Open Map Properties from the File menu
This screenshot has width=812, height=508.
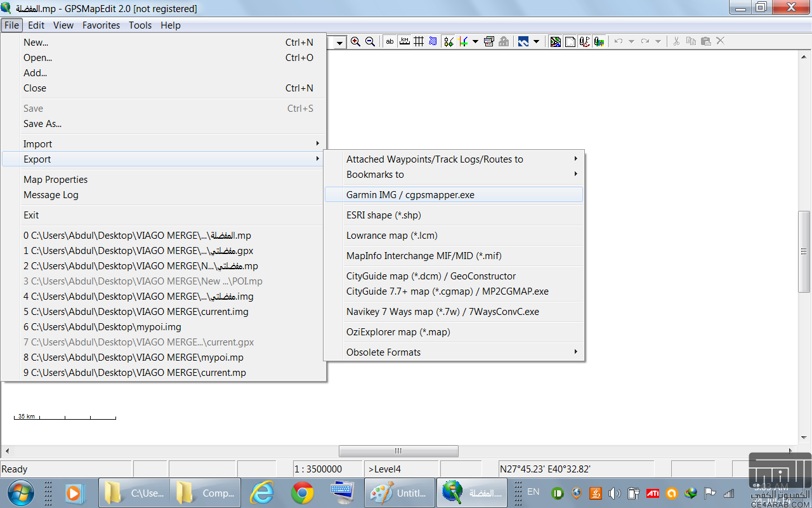[x=164, y=180]
